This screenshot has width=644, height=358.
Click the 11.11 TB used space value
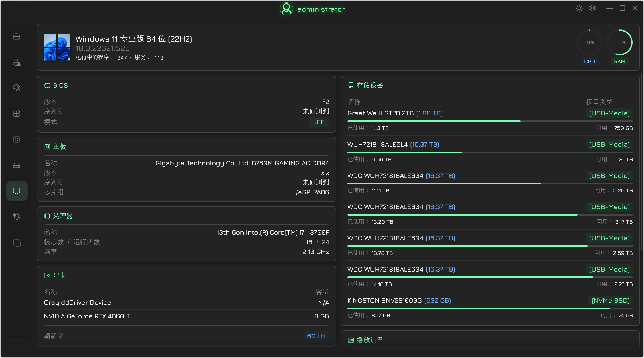pos(380,190)
